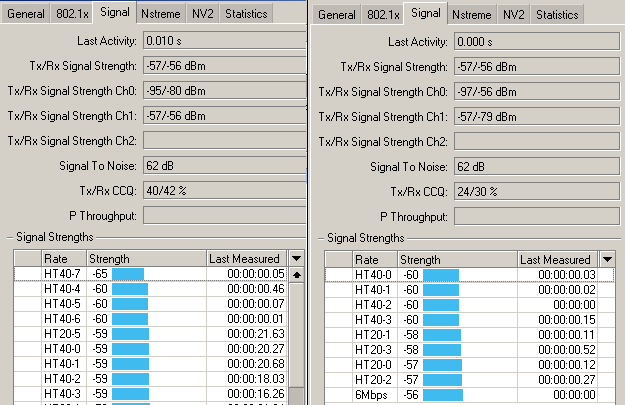Click the HT20-1 signal strength bar

pos(441,335)
